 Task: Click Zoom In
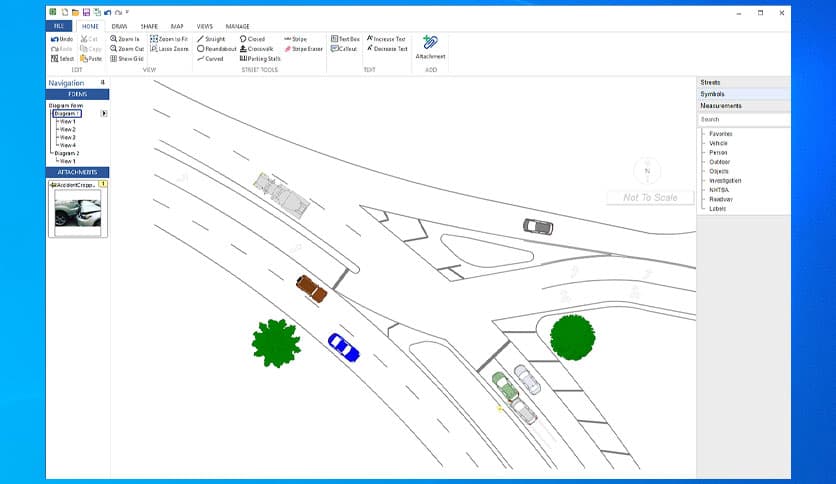[125, 39]
